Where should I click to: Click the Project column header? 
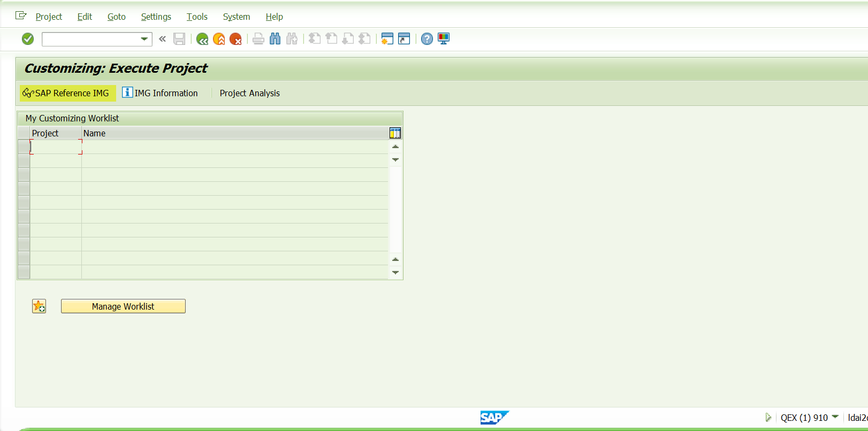tap(56, 133)
